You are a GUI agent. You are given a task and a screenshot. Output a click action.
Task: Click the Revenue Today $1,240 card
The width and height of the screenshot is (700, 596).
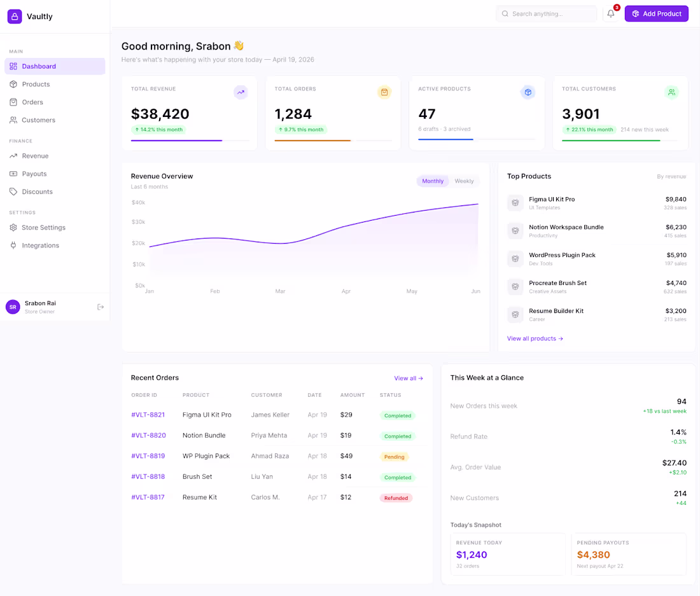point(508,554)
